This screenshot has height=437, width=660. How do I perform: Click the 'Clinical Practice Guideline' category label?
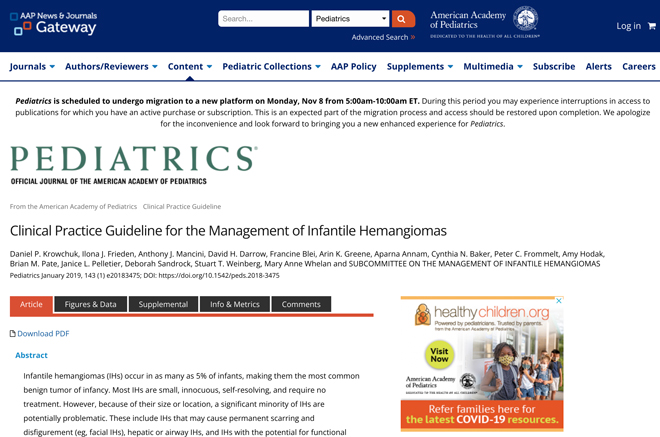(x=182, y=207)
